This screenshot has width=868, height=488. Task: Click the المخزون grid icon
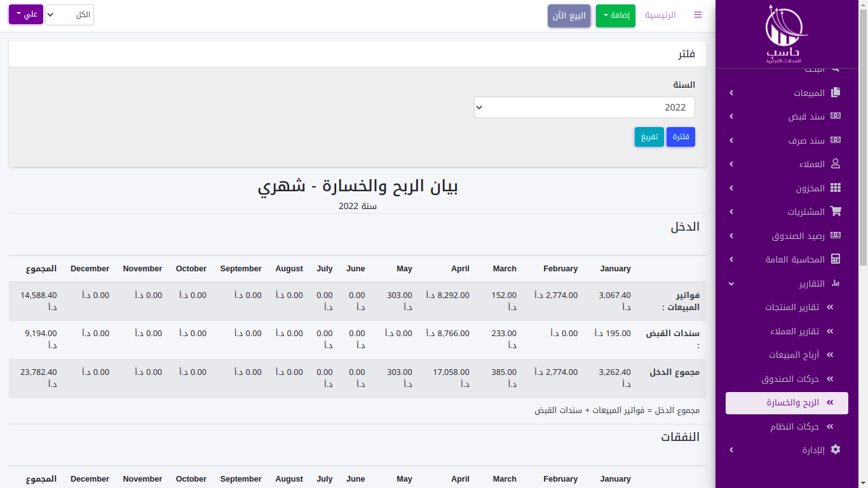[x=836, y=188]
